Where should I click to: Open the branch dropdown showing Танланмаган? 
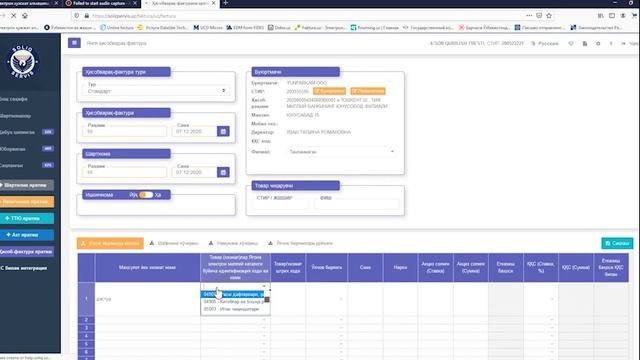[341, 152]
